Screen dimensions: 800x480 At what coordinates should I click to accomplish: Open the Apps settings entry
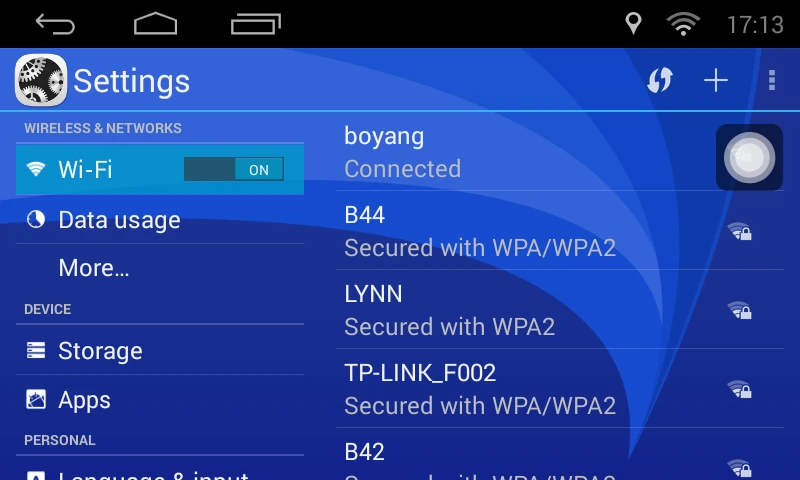tap(160, 400)
